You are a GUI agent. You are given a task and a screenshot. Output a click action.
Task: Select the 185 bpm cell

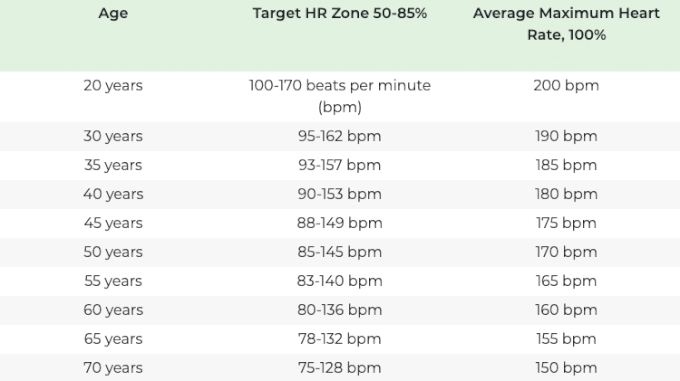(566, 165)
